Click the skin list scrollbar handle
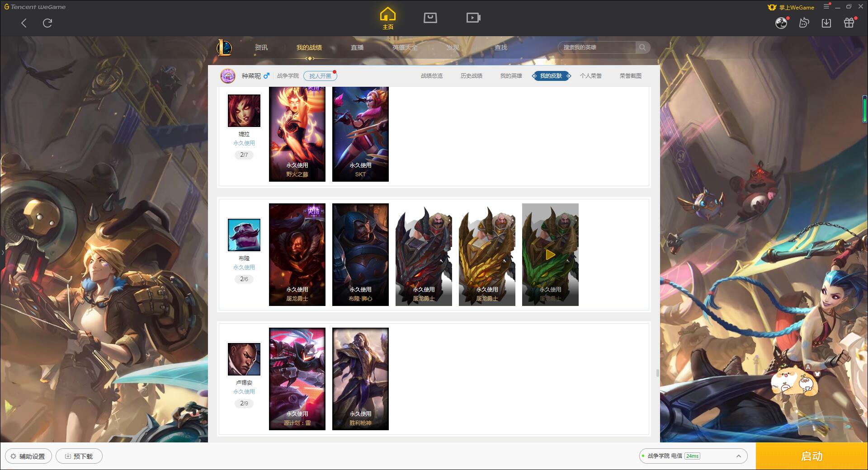868x470 pixels. pyautogui.click(x=657, y=373)
